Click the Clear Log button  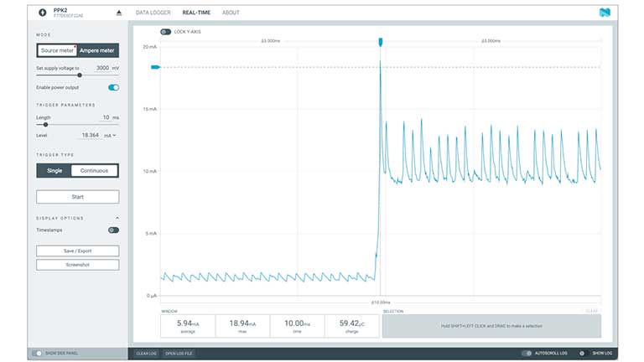click(146, 354)
